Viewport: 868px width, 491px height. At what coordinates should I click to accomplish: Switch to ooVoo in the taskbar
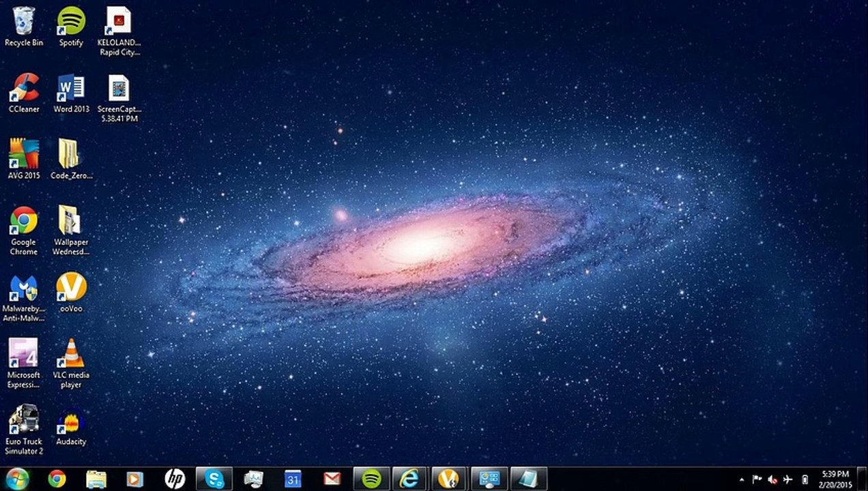450,479
